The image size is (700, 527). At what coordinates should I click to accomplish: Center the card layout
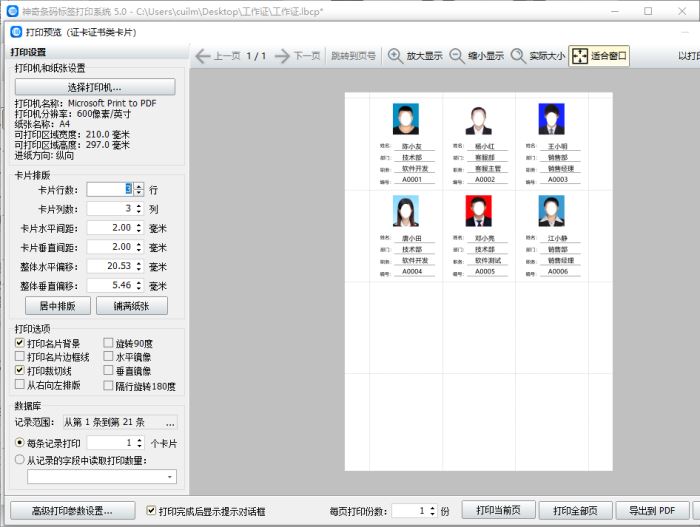(x=58, y=306)
